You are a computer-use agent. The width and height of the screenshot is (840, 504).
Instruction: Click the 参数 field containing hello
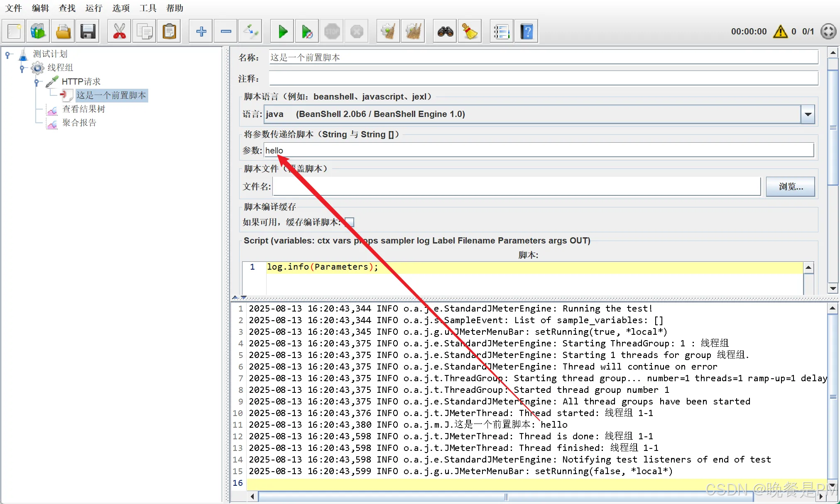(539, 151)
